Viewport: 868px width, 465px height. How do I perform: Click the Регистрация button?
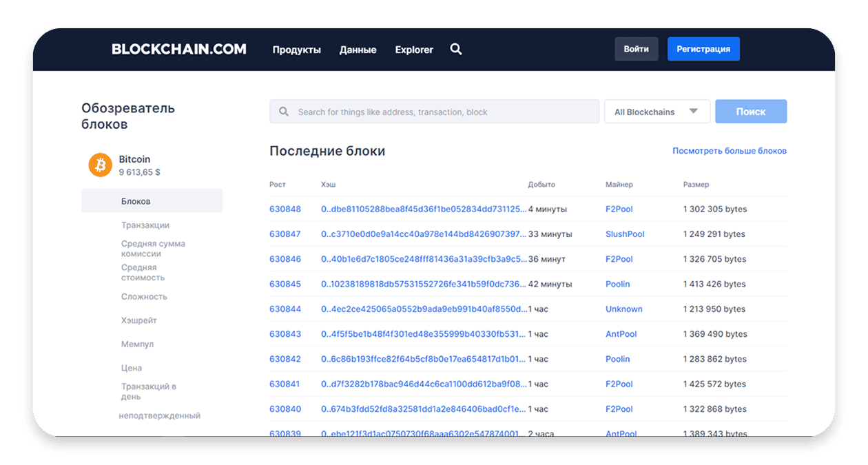click(703, 49)
